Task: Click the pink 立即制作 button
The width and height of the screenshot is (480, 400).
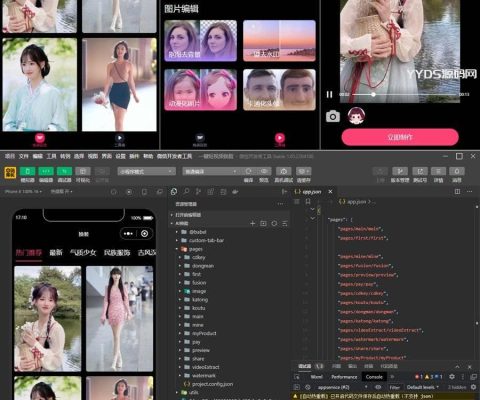Action: click(x=400, y=137)
